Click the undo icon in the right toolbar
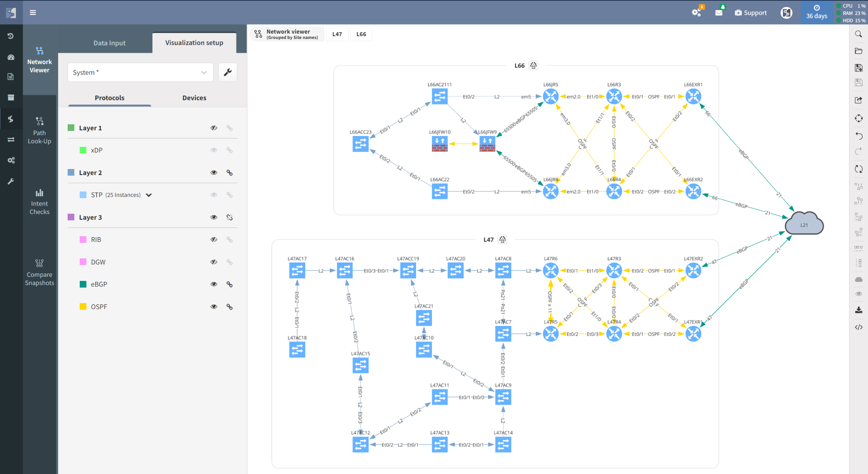 tap(859, 136)
